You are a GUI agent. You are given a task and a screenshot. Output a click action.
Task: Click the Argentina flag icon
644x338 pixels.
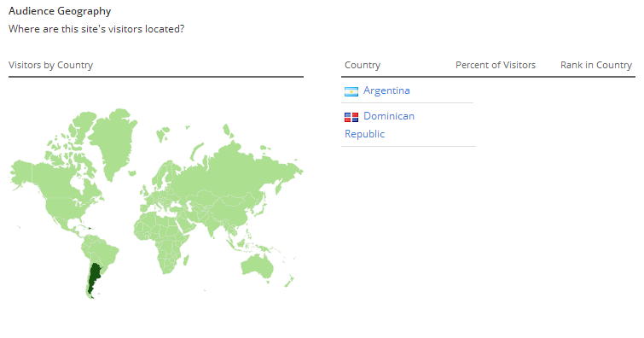[351, 91]
